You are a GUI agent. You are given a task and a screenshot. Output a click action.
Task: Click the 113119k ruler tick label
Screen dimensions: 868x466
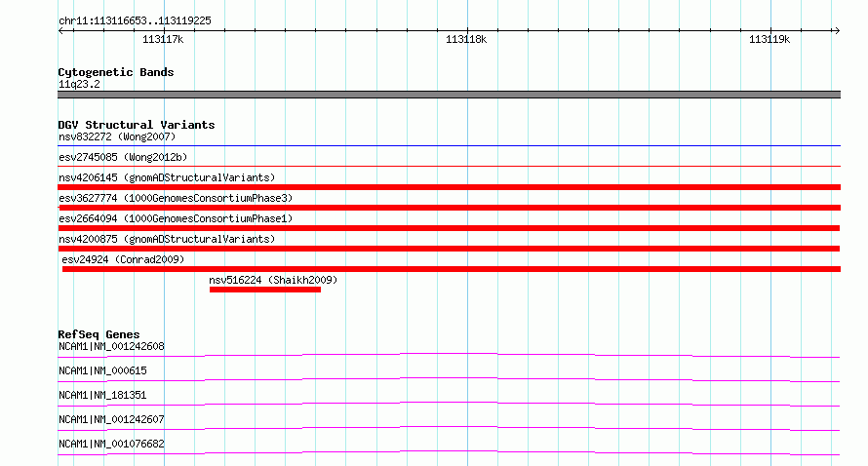[x=769, y=39]
